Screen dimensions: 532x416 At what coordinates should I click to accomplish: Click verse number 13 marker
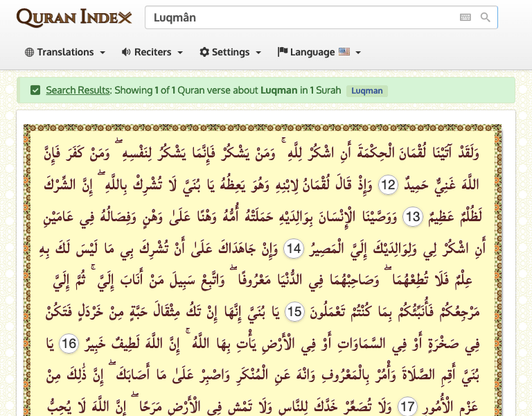pyautogui.click(x=412, y=217)
